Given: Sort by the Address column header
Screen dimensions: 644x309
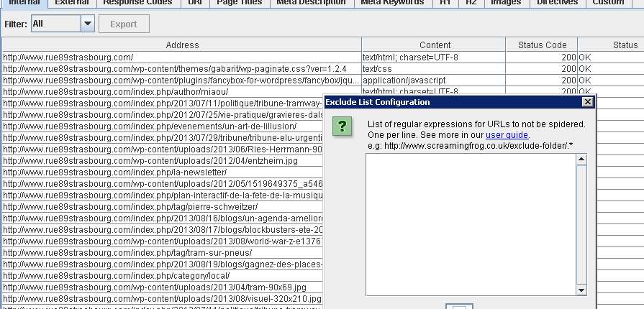Looking at the screenshot, I should click(x=182, y=45).
